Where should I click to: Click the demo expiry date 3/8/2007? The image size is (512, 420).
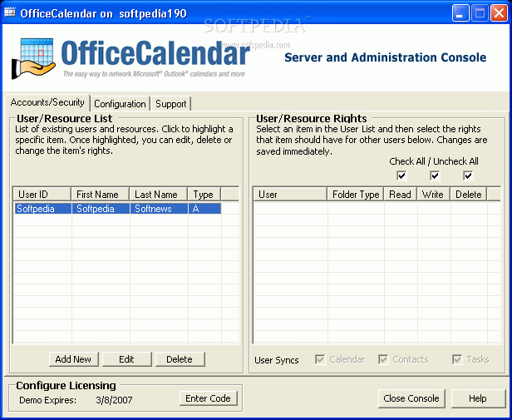pos(115,400)
